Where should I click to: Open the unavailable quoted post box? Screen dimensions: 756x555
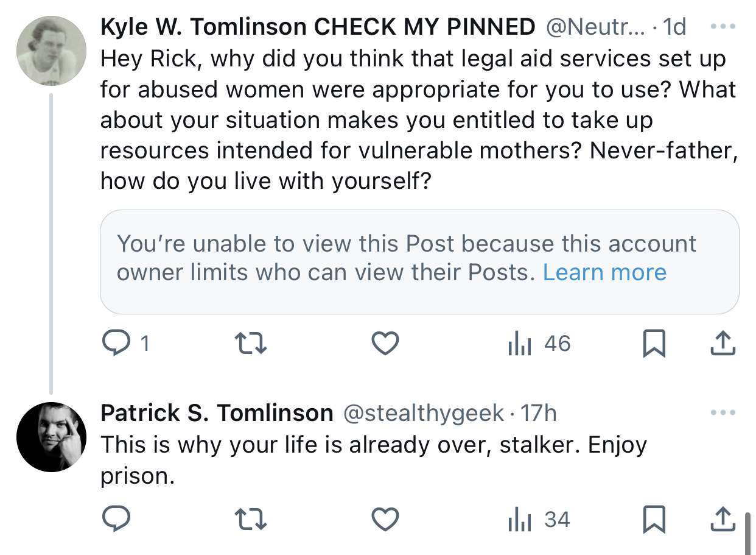(x=419, y=262)
